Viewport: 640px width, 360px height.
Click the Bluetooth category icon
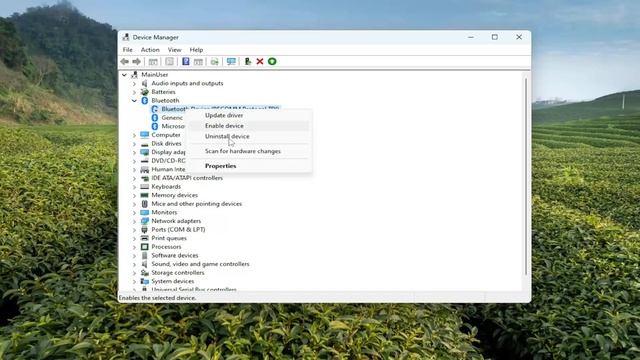click(144, 100)
